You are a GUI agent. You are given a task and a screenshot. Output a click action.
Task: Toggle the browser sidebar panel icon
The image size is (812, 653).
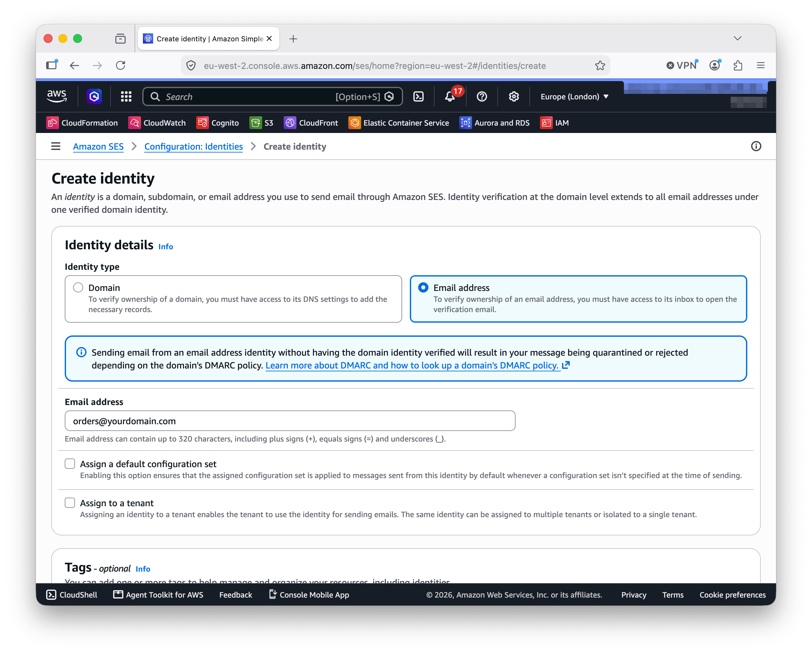point(52,66)
